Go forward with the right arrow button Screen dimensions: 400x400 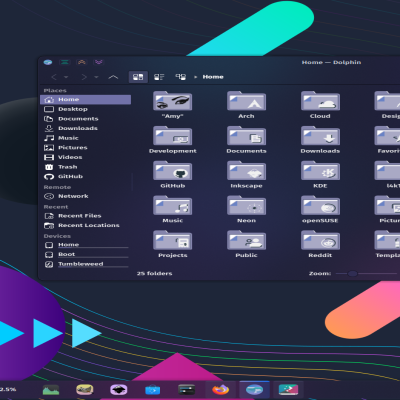[84, 77]
